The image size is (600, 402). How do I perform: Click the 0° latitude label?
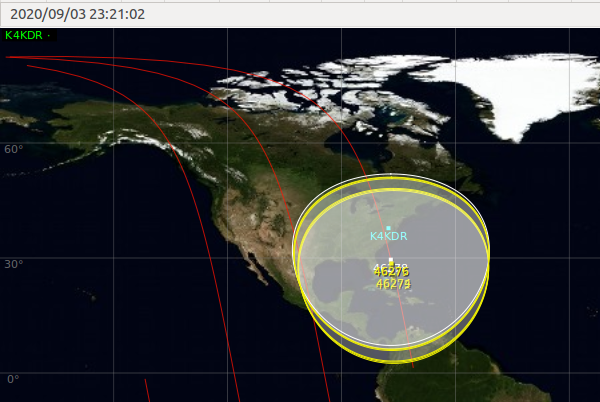tap(13, 379)
